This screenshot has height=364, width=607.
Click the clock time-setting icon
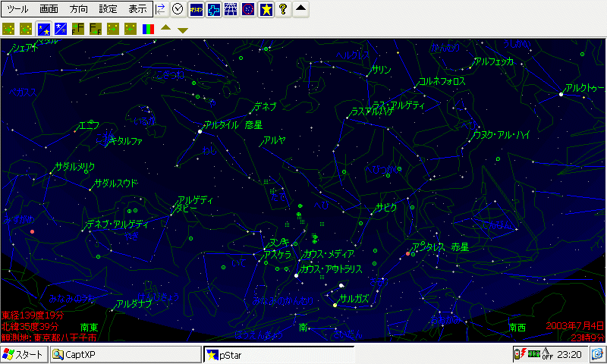tap(178, 9)
